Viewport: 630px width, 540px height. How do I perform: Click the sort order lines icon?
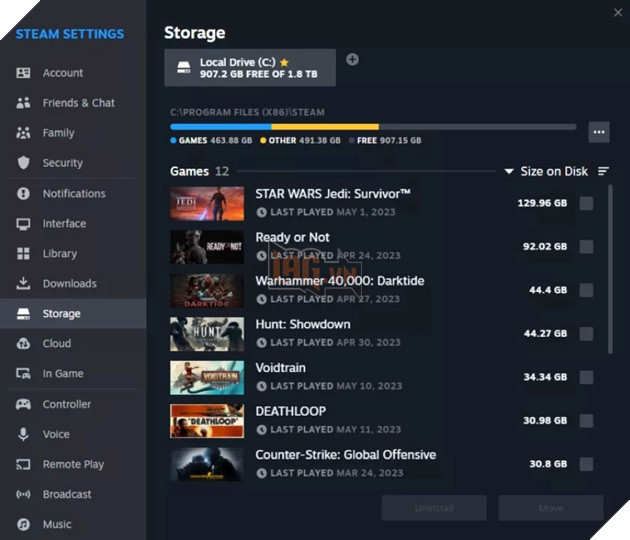(603, 172)
